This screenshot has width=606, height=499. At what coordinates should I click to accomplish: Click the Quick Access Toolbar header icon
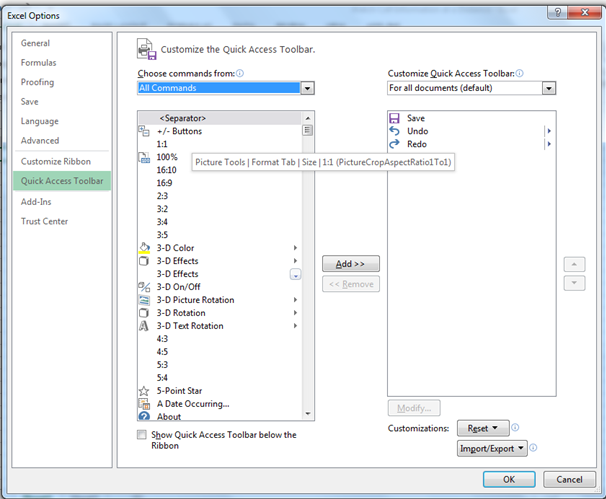point(146,49)
